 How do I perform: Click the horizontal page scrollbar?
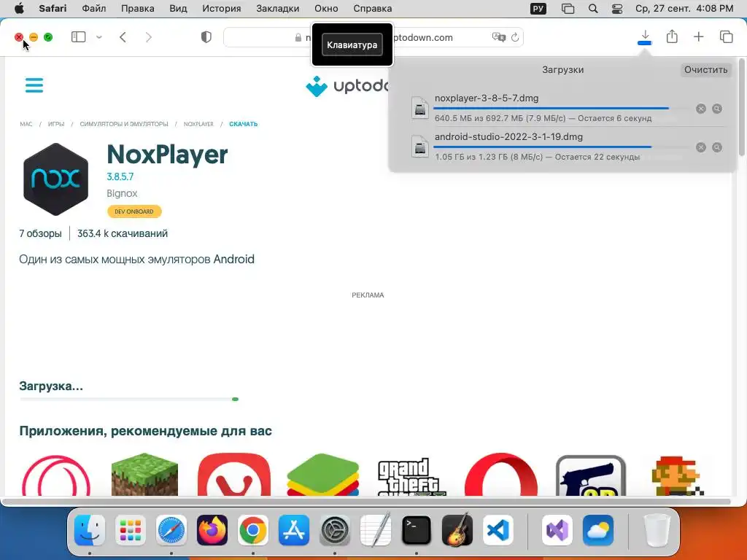tap(367, 502)
